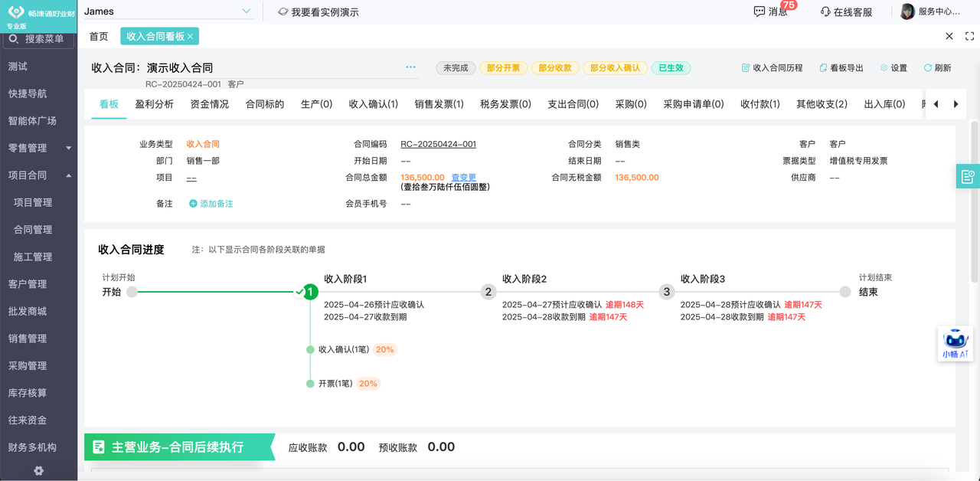Open 设置 for the board
The height and width of the screenshot is (481, 980).
click(x=893, y=68)
